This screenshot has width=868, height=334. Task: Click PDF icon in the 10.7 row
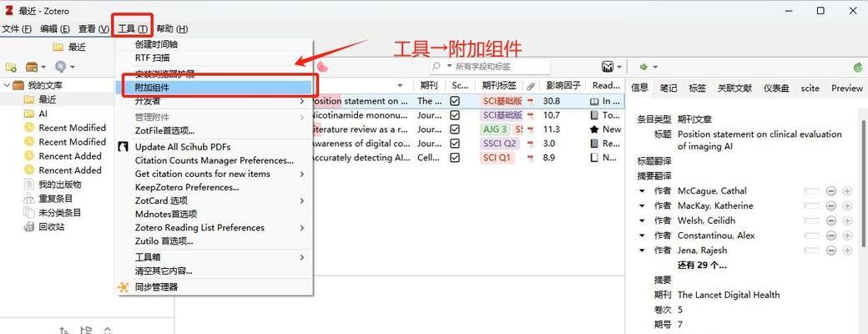(x=530, y=115)
